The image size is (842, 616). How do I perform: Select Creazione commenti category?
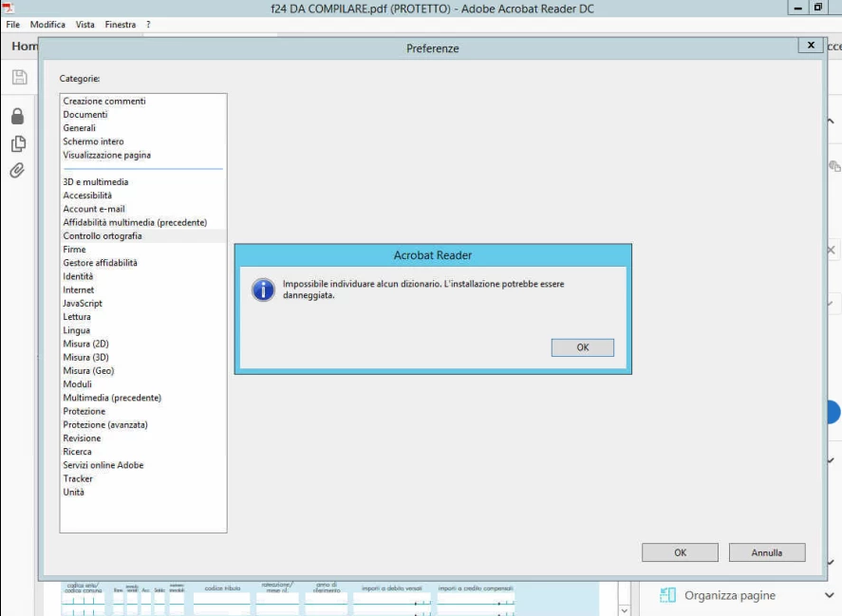coord(142,101)
